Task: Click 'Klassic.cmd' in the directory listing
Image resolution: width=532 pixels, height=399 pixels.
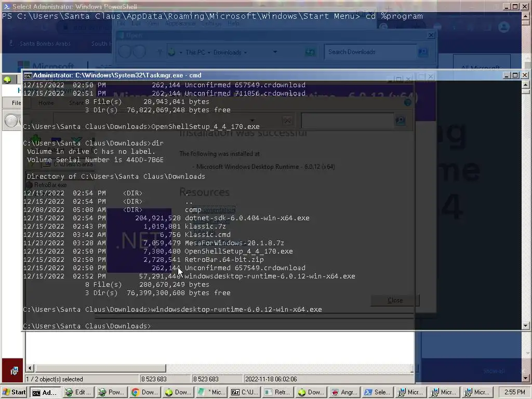Action: [208, 234]
